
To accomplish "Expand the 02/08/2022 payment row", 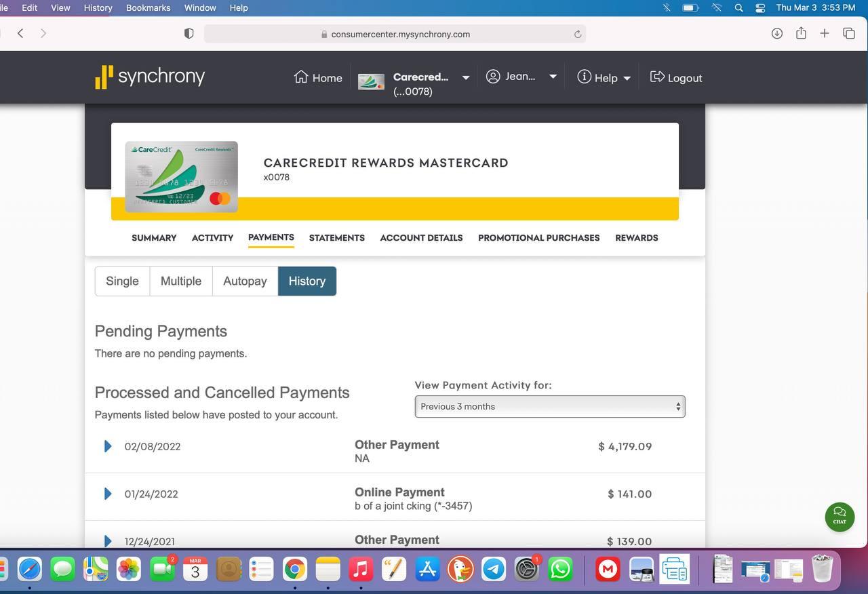I will click(108, 446).
